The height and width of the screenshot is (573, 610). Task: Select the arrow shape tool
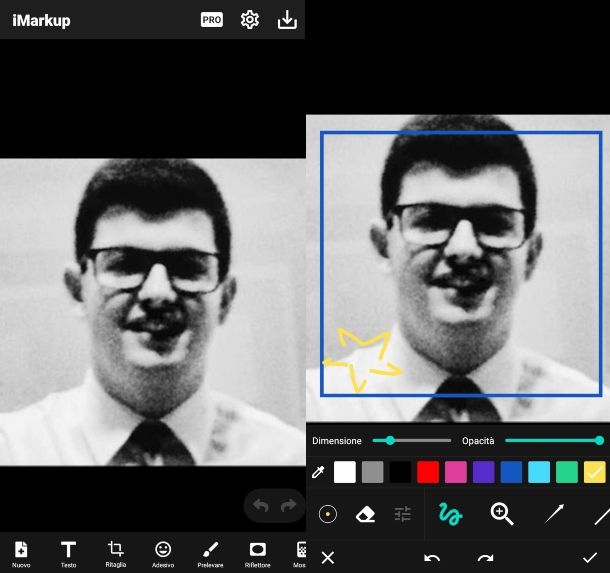[x=554, y=513]
